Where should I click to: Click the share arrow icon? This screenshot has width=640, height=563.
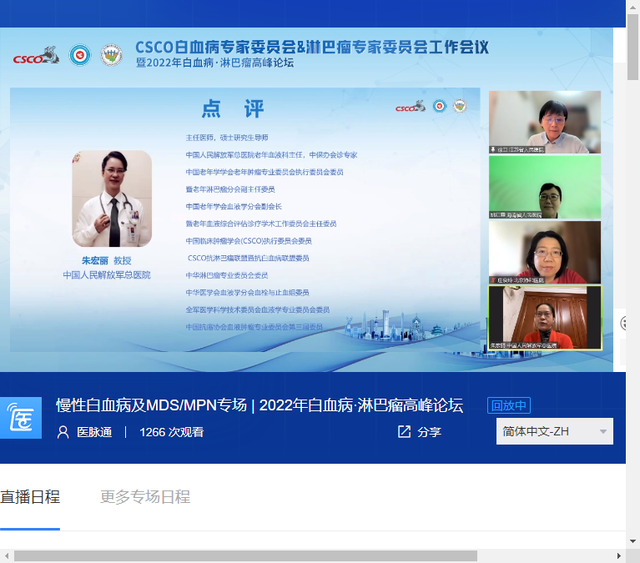tap(404, 432)
